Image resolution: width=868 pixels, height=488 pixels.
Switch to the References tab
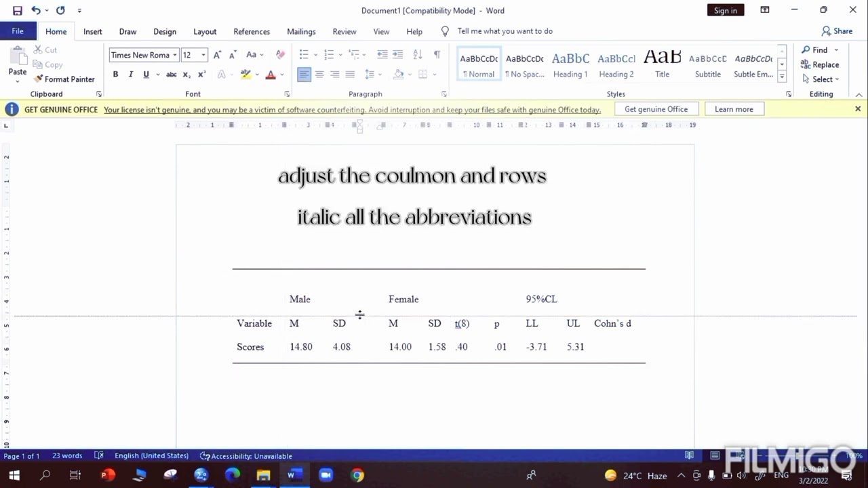tap(252, 31)
